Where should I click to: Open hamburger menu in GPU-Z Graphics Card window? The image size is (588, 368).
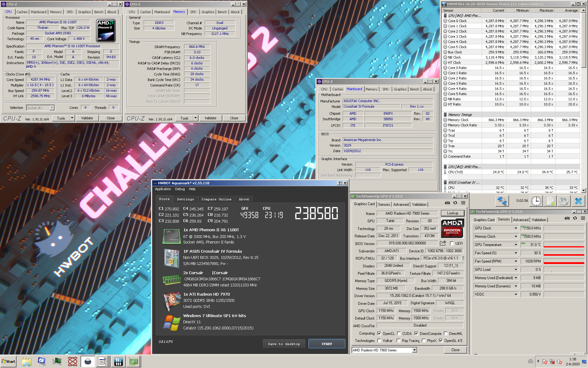pyautogui.click(x=463, y=203)
